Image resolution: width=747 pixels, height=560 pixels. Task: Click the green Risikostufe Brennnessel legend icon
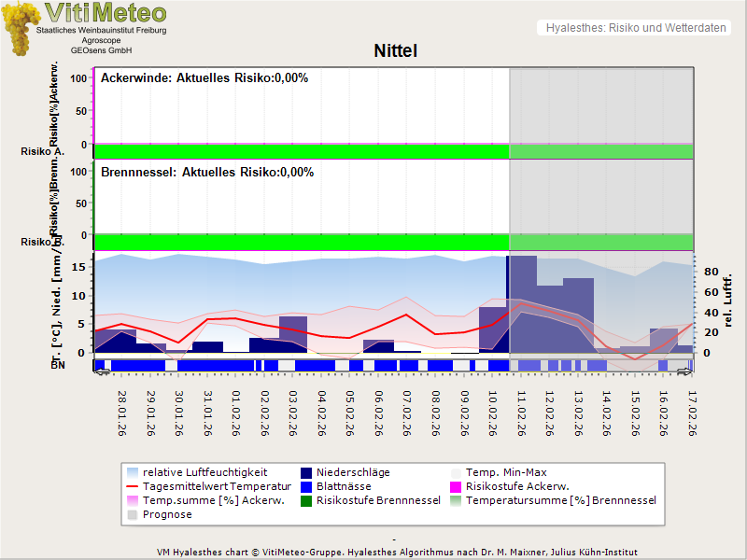pos(304,500)
